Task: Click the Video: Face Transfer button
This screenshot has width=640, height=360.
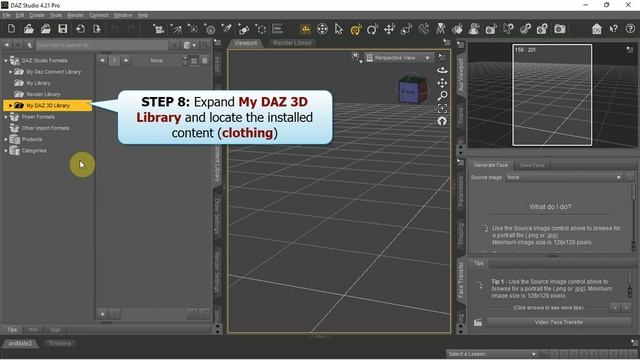Action: coord(559,322)
